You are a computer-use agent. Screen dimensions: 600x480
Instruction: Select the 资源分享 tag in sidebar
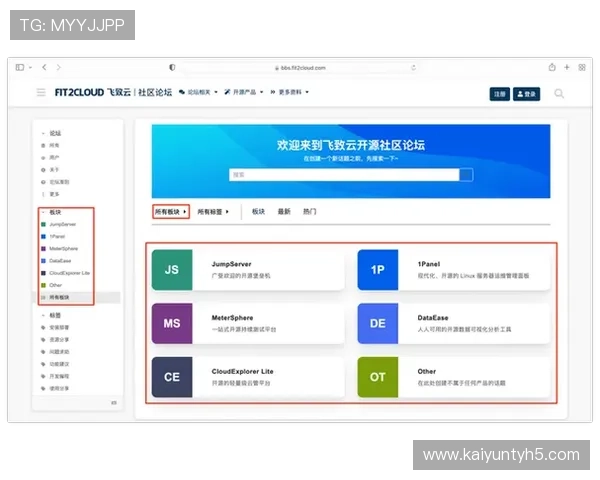point(55,340)
